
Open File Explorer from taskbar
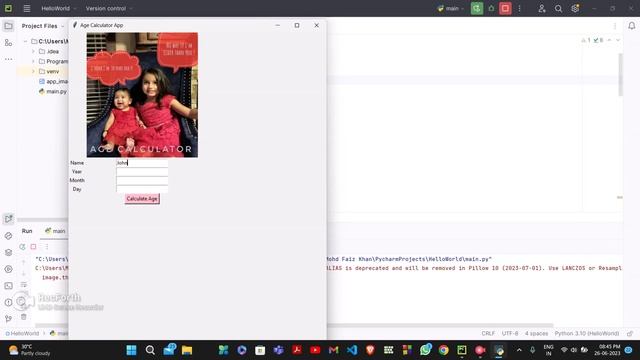coord(187,350)
